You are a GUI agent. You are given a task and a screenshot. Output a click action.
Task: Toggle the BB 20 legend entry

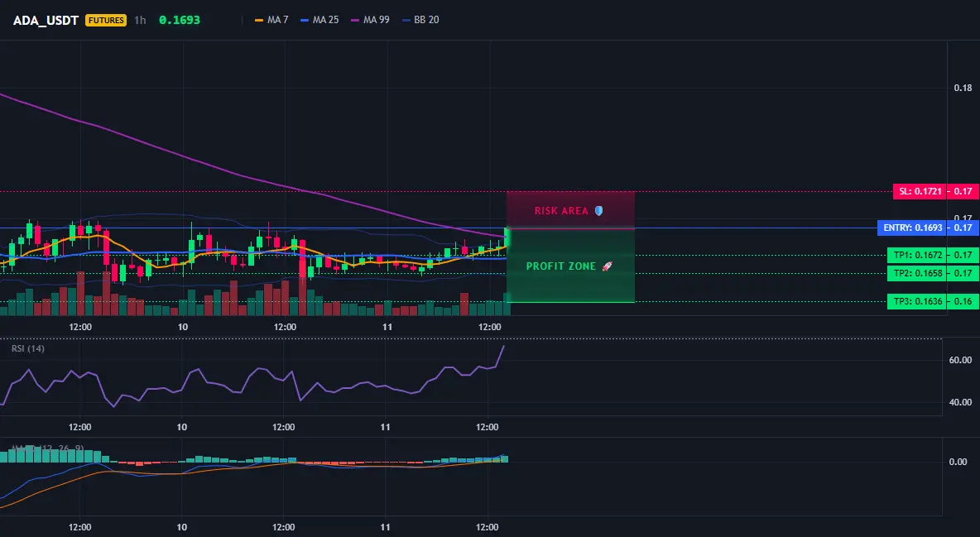[420, 20]
